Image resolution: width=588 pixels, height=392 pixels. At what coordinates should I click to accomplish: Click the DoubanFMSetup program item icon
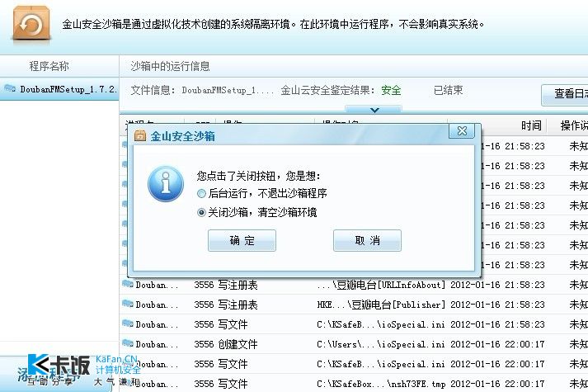click(9, 89)
